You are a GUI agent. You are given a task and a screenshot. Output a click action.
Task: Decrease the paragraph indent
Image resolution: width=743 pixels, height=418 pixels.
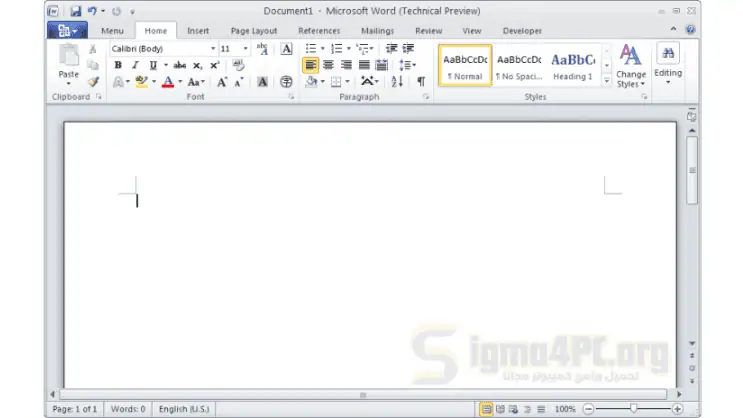(x=391, y=48)
